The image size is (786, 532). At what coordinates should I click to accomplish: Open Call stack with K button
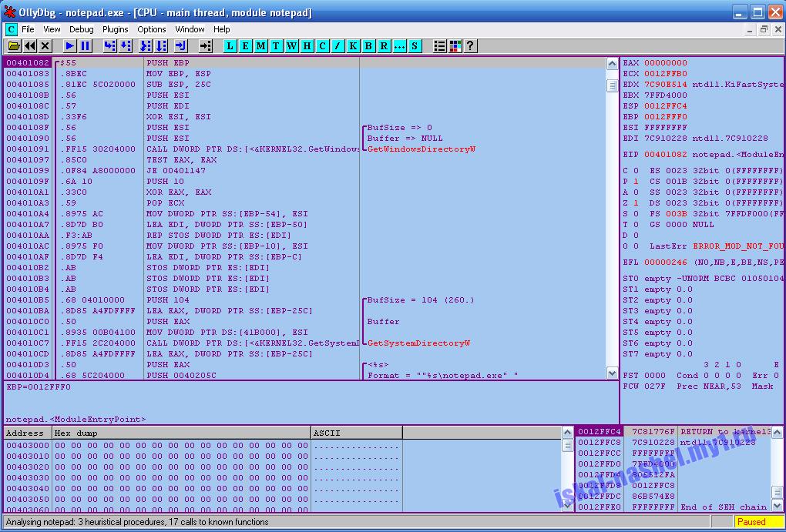pyautogui.click(x=353, y=46)
